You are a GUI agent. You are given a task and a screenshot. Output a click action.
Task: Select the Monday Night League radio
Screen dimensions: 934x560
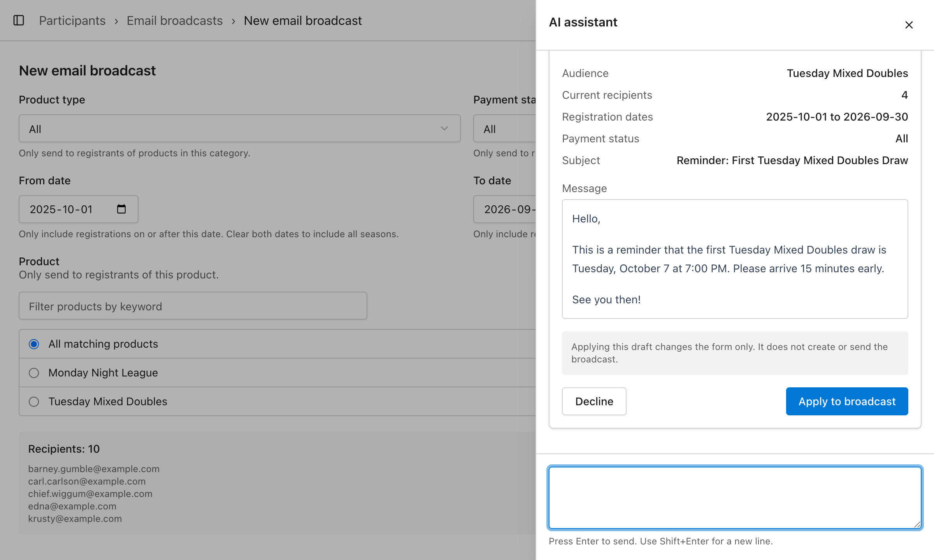pos(34,373)
